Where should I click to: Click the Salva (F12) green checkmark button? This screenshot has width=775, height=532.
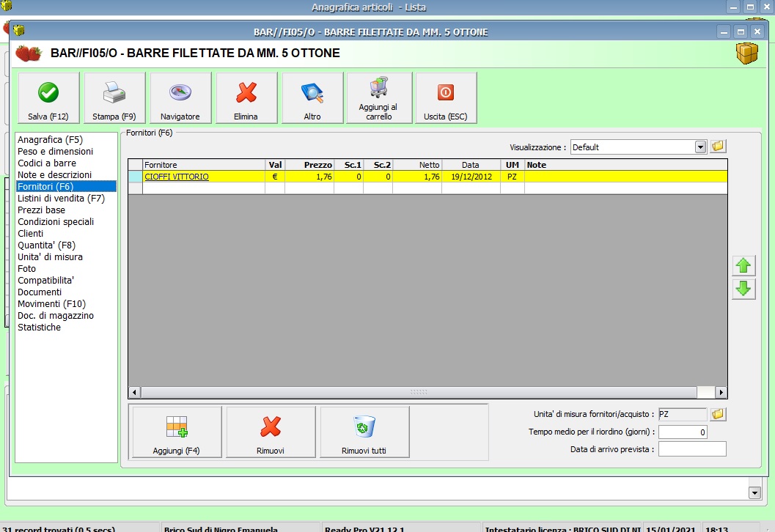coord(48,97)
